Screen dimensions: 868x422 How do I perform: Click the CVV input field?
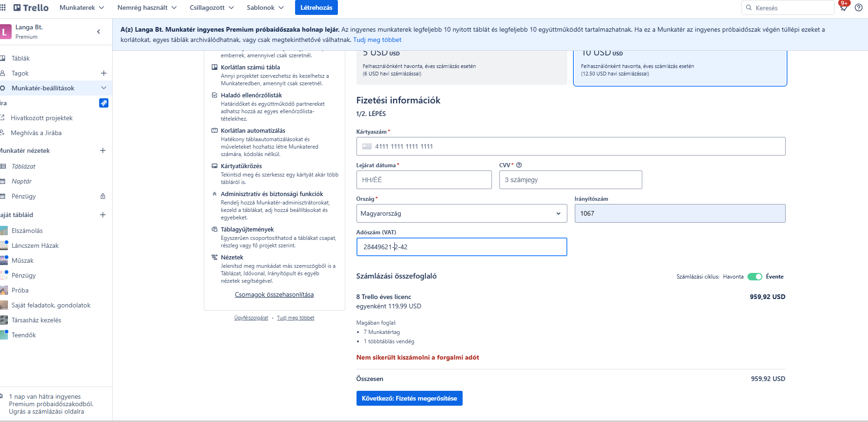[x=571, y=180]
